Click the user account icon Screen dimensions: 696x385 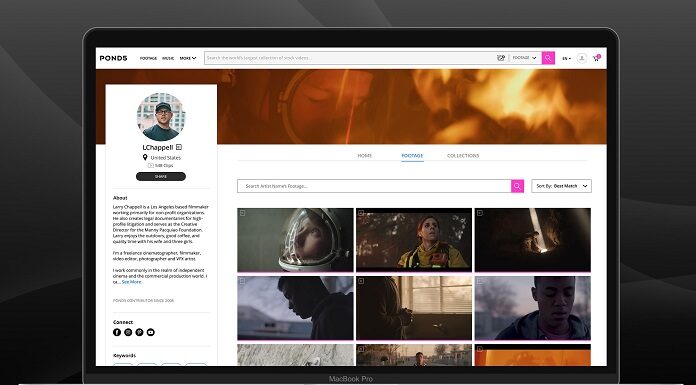[581, 58]
